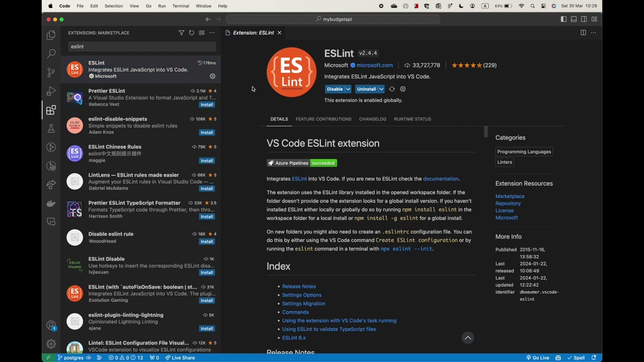Image resolution: width=644 pixels, height=362 pixels.
Task: Refresh the extensions list
Action: (x=191, y=33)
